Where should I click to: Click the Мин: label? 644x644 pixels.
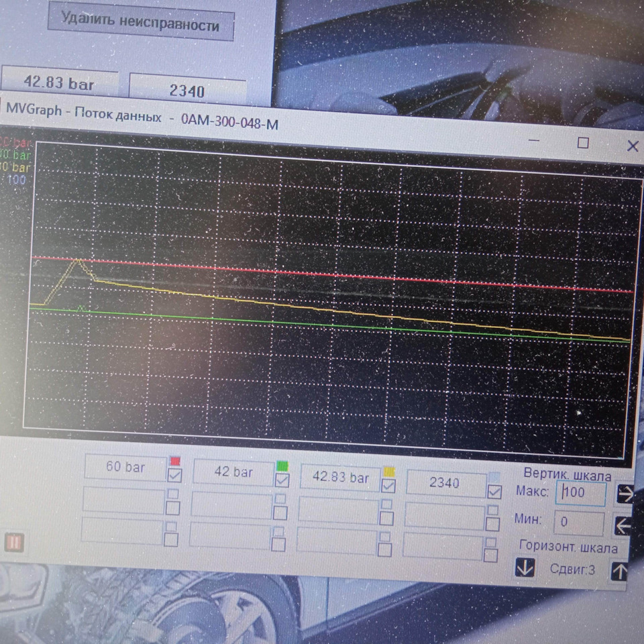tap(528, 519)
